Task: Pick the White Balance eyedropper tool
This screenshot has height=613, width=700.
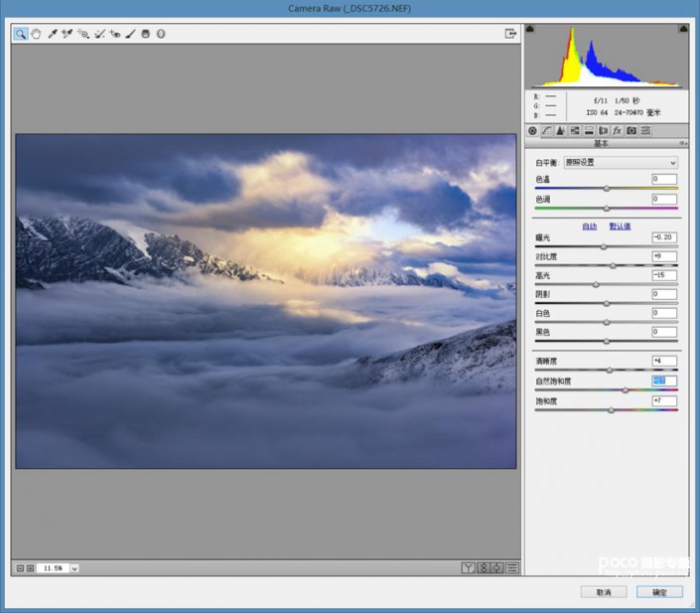Action: (53, 34)
